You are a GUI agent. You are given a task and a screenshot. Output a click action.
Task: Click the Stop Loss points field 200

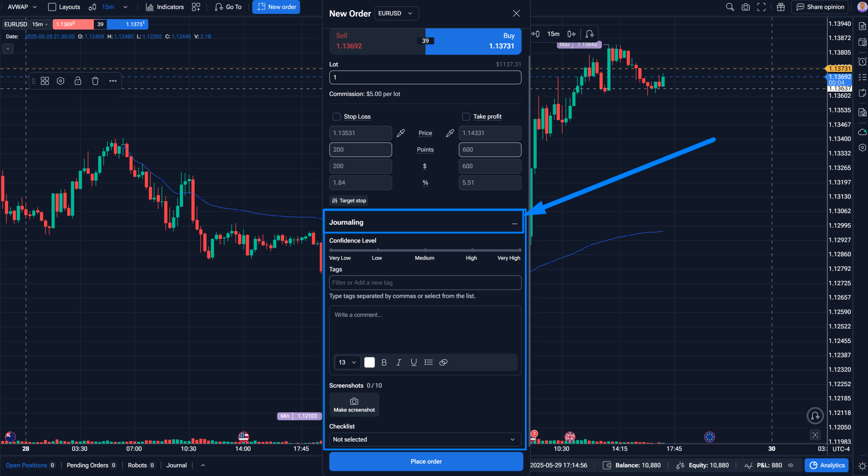(360, 150)
